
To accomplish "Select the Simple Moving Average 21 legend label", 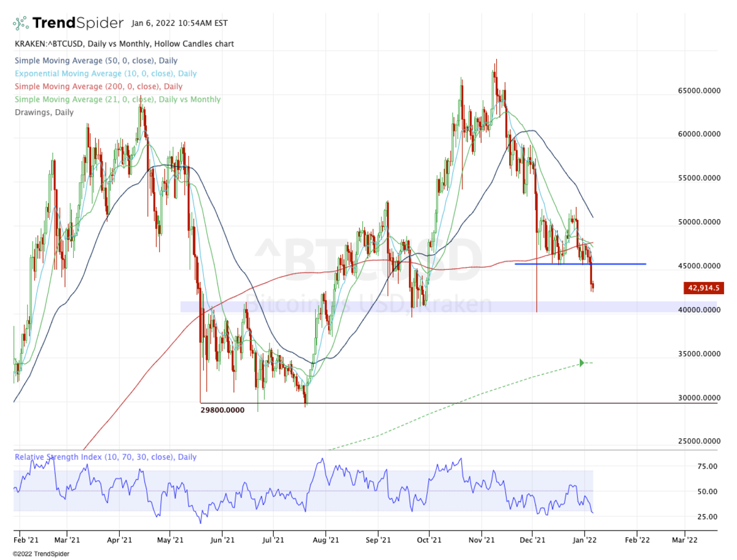I will (x=117, y=99).
